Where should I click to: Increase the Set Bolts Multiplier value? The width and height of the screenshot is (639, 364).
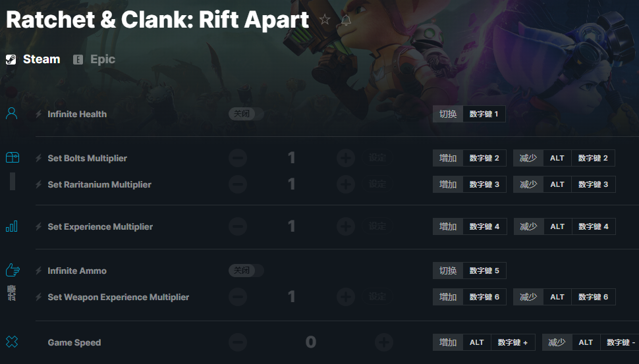coord(346,158)
